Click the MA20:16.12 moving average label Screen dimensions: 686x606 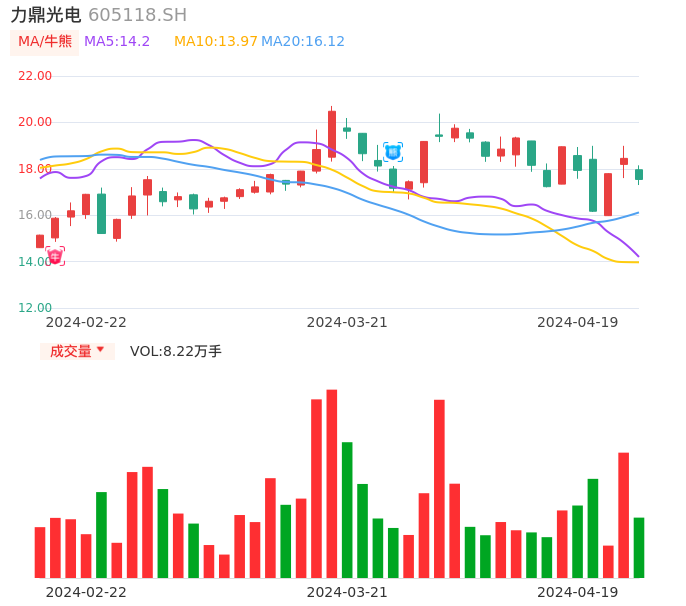click(x=303, y=41)
